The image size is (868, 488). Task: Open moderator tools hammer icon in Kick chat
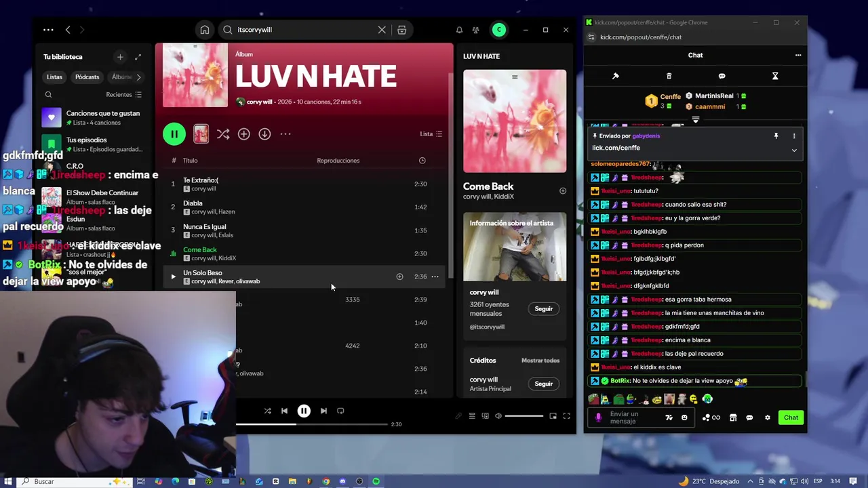616,76
